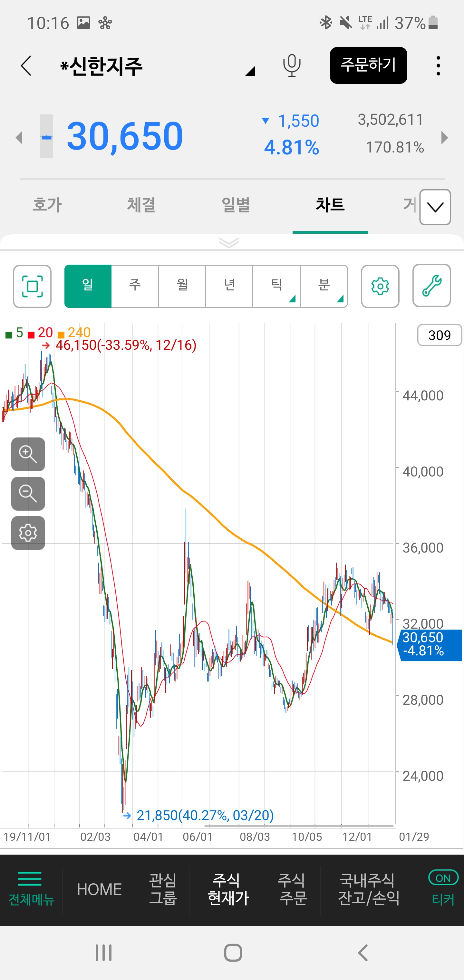The image size is (464, 980).
Task: Click the 46,150 high price annotation
Action: [x=126, y=345]
